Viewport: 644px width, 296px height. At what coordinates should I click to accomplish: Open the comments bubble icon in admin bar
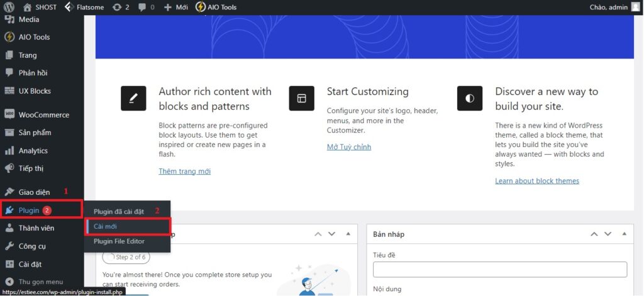tap(142, 7)
